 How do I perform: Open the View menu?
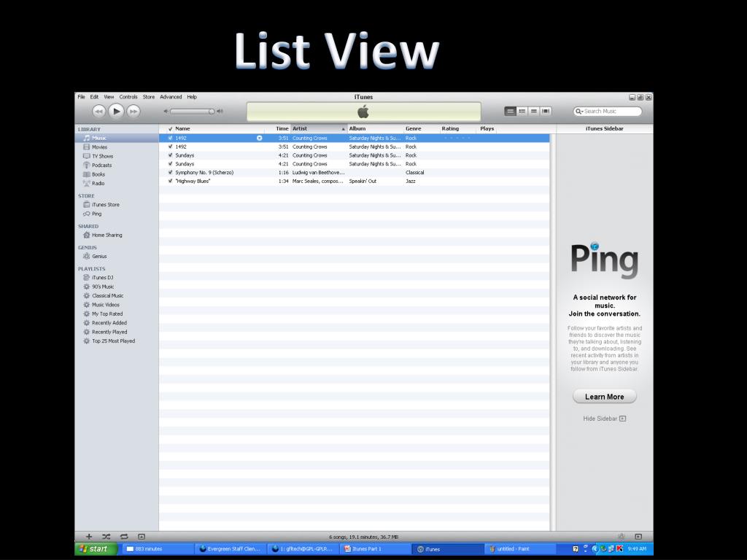point(109,97)
